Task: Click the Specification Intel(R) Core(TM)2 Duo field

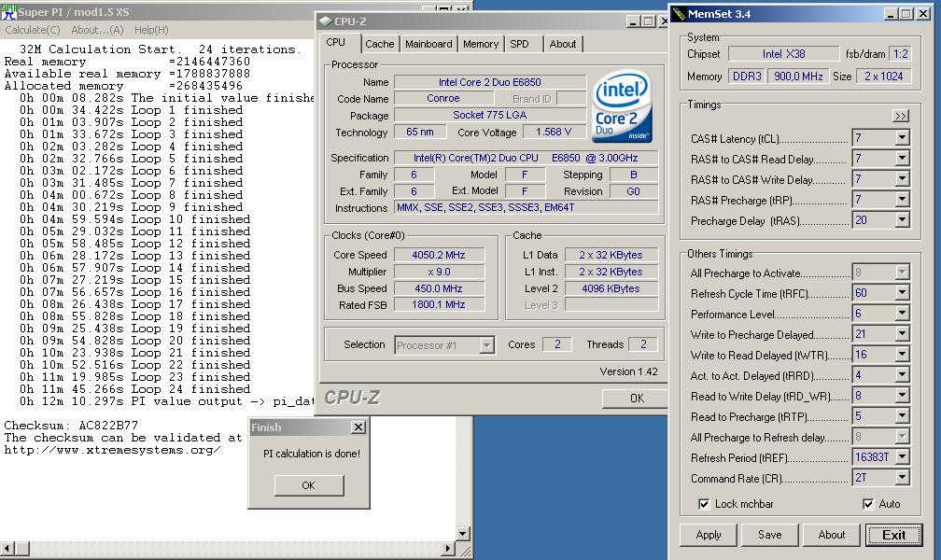Action: (x=526, y=158)
